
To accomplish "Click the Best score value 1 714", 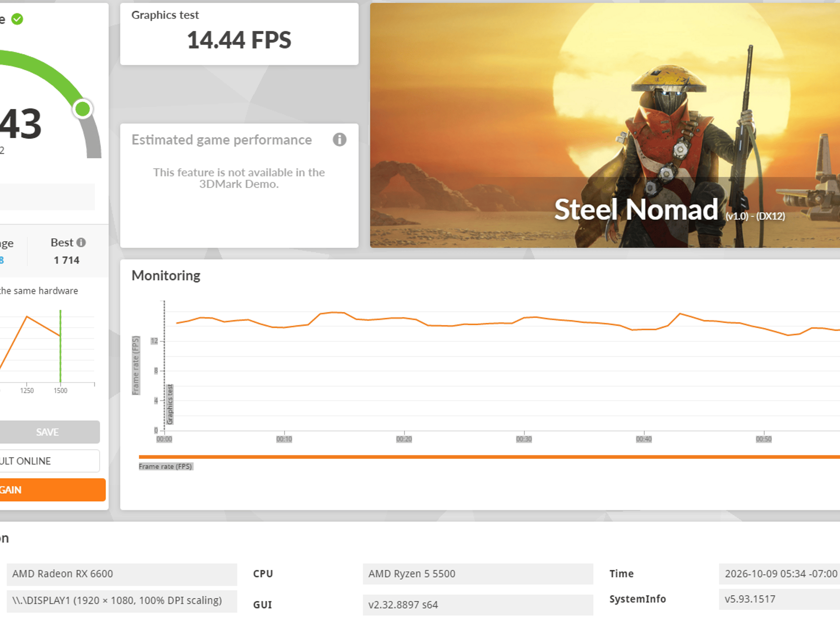I will click(x=66, y=260).
